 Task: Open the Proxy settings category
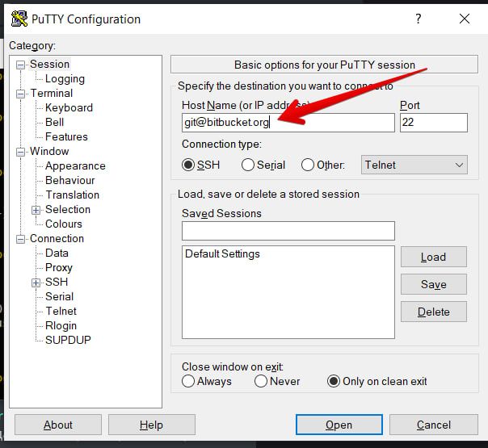coord(58,267)
